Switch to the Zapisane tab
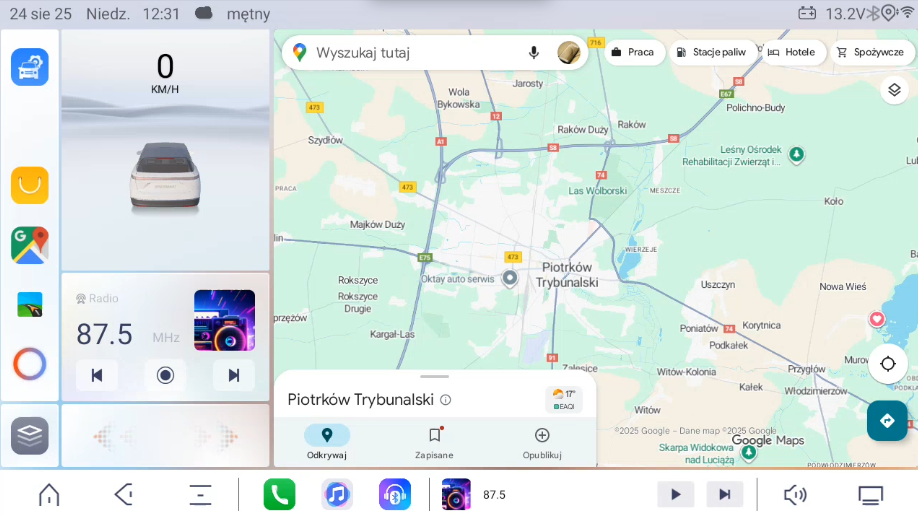 tap(434, 442)
